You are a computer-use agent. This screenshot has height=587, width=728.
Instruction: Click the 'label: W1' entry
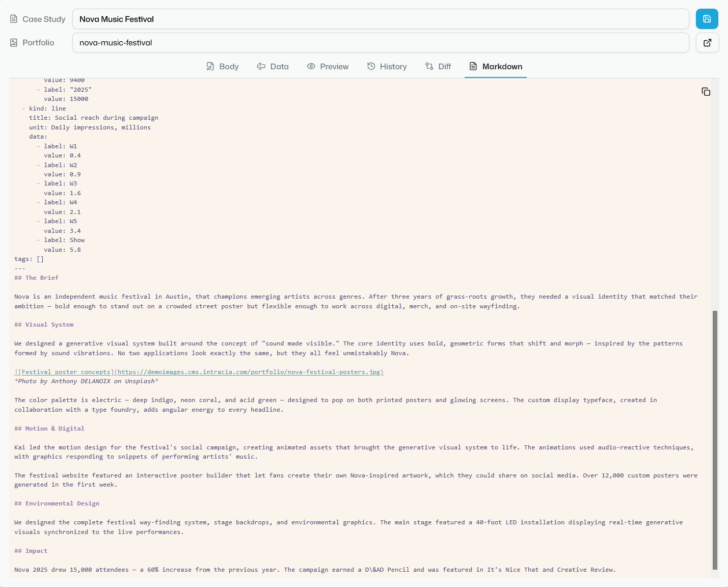61,146
